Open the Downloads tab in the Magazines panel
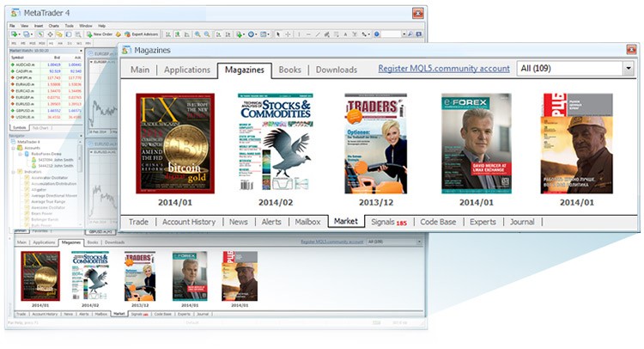Viewport: 644px width, 349px height. click(336, 70)
